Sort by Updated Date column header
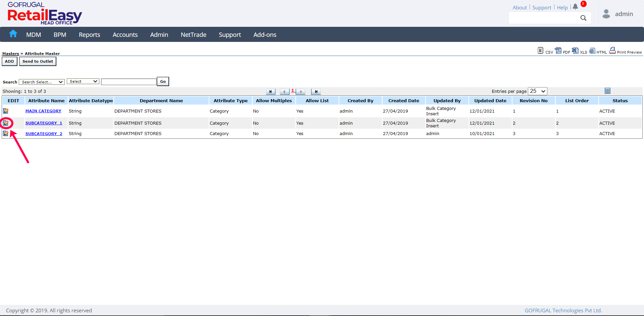 click(x=490, y=101)
